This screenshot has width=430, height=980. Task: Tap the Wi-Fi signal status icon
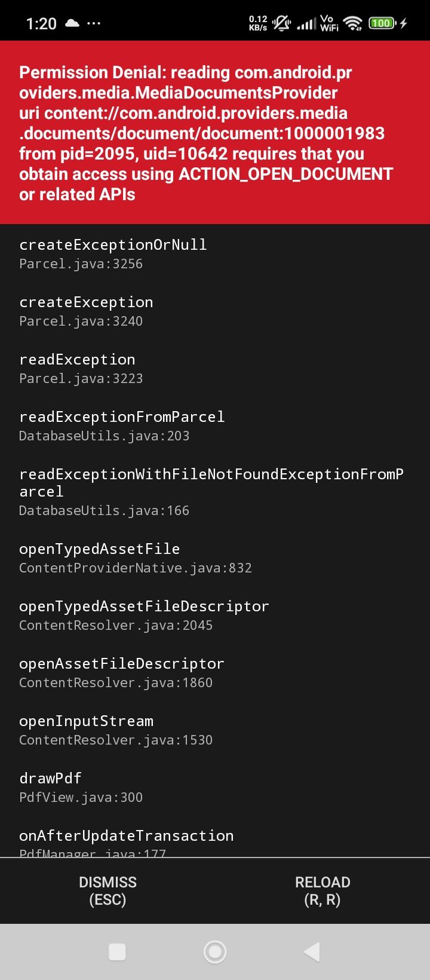coord(353,23)
